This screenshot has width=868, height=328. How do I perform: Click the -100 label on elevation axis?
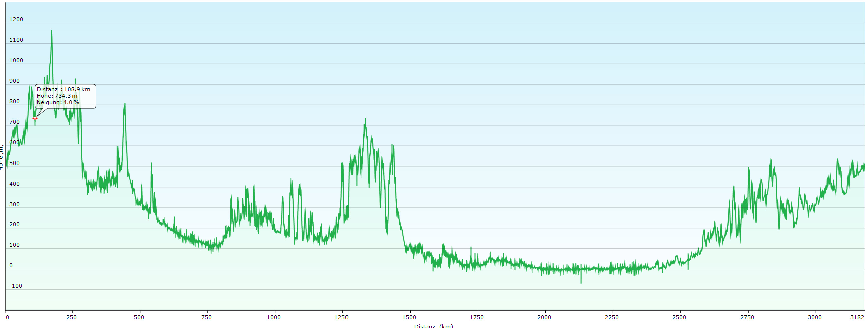pyautogui.click(x=15, y=286)
